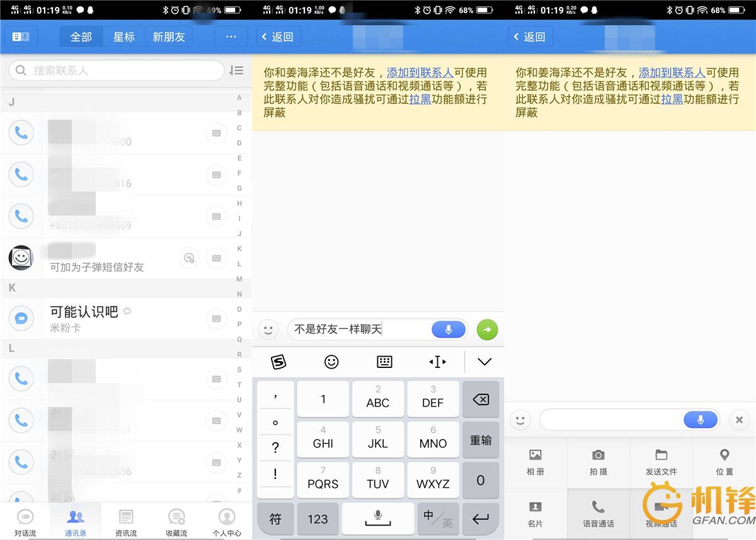Screen dimensions: 756x540
Task: Open the 资讯流 tab in bottom navigation
Action: [x=125, y=520]
